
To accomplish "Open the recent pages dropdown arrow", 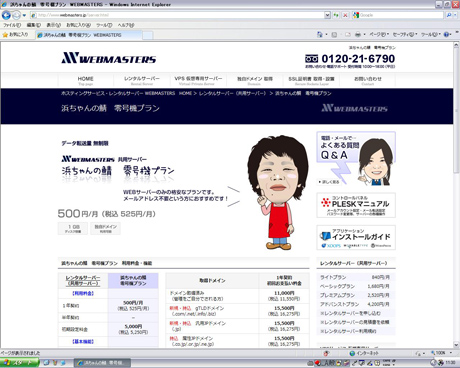I will 24,15.
